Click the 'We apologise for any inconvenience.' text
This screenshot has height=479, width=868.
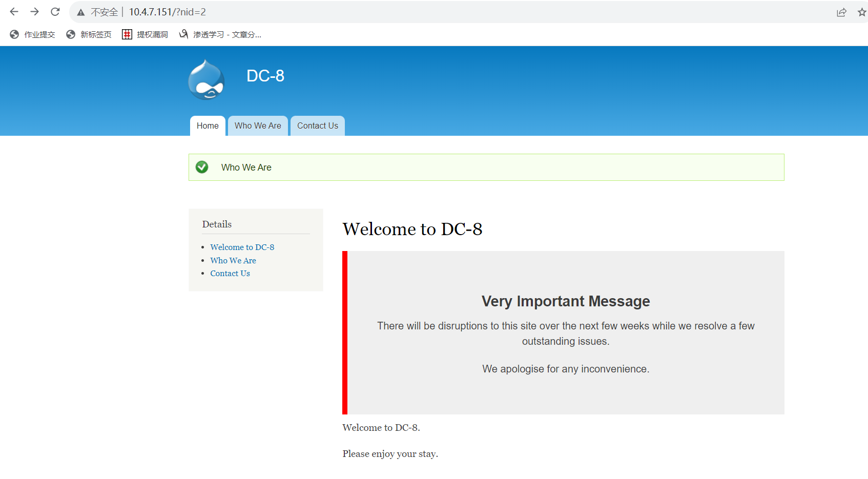tap(566, 369)
